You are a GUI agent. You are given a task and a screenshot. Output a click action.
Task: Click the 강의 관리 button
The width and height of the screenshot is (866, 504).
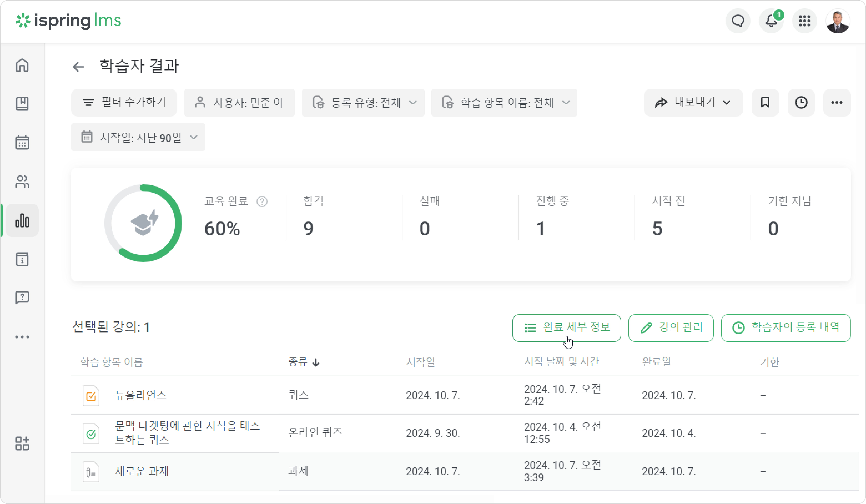tap(671, 328)
